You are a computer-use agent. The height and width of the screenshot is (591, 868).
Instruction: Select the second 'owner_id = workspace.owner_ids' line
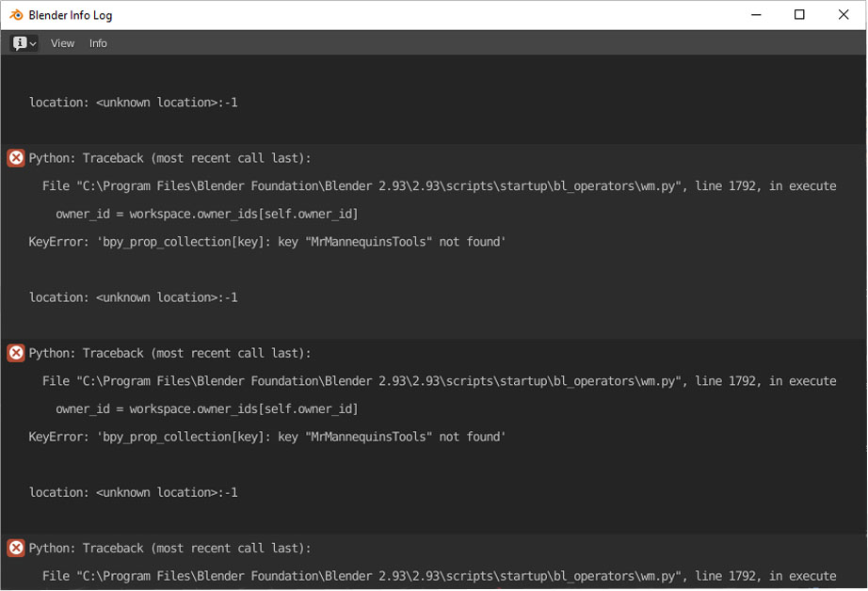pyautogui.click(x=207, y=409)
